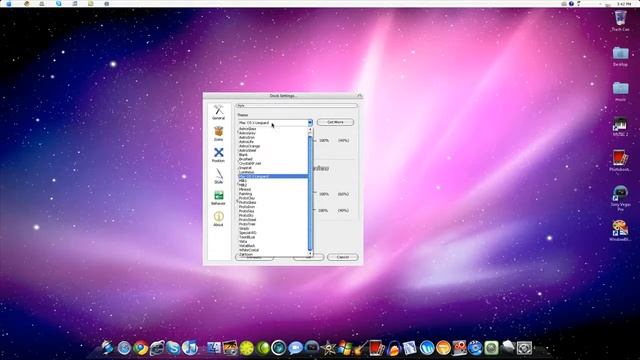Click the Get More themes button

click(x=336, y=122)
